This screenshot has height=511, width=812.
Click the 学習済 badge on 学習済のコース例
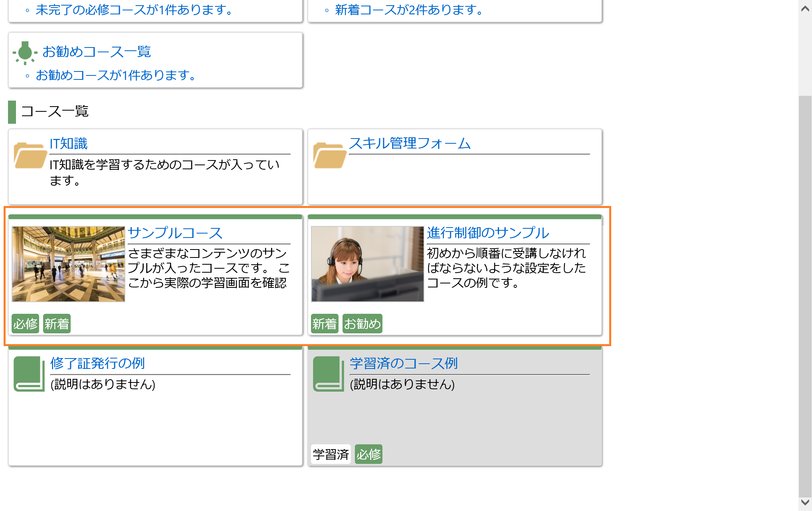(x=331, y=454)
